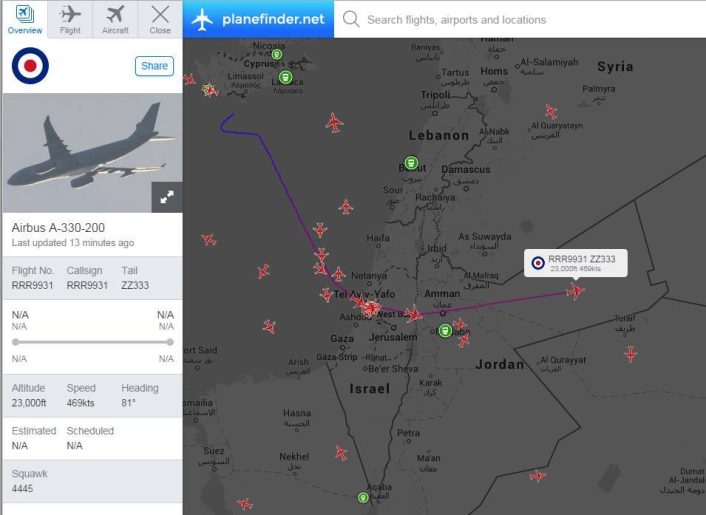Click the green location marker at Aqaba
The image size is (706, 515).
point(363,498)
